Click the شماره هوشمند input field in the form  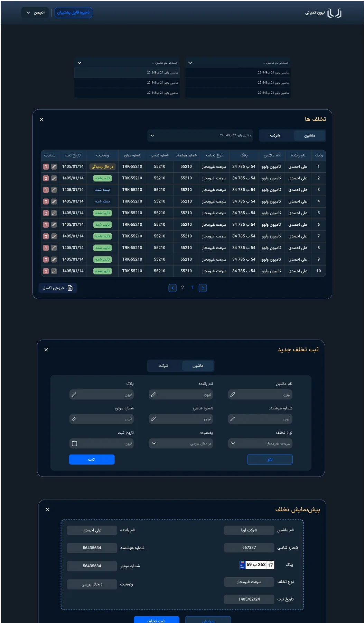(260, 419)
